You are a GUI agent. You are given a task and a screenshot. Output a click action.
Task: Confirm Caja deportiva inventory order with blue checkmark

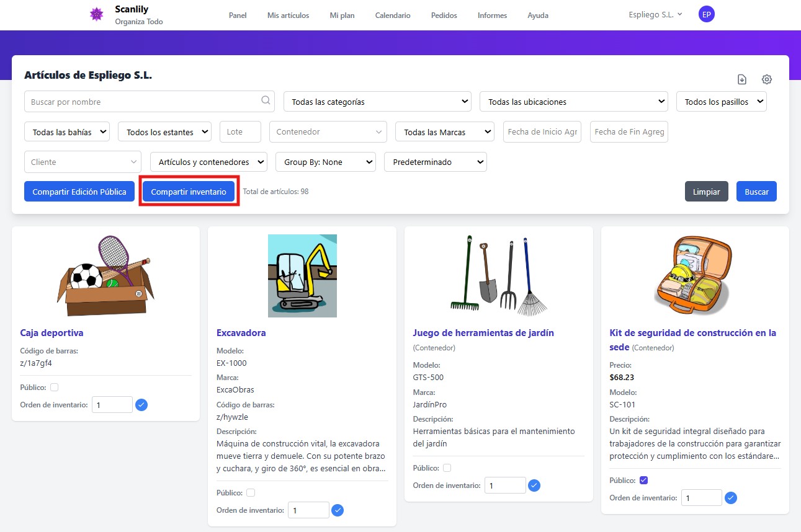pos(141,404)
